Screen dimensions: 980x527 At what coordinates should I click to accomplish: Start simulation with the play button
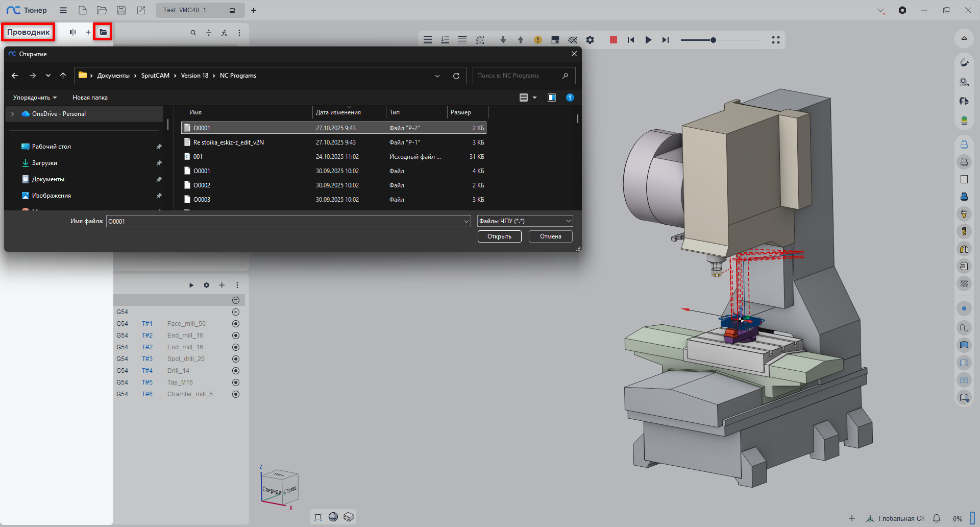click(648, 40)
